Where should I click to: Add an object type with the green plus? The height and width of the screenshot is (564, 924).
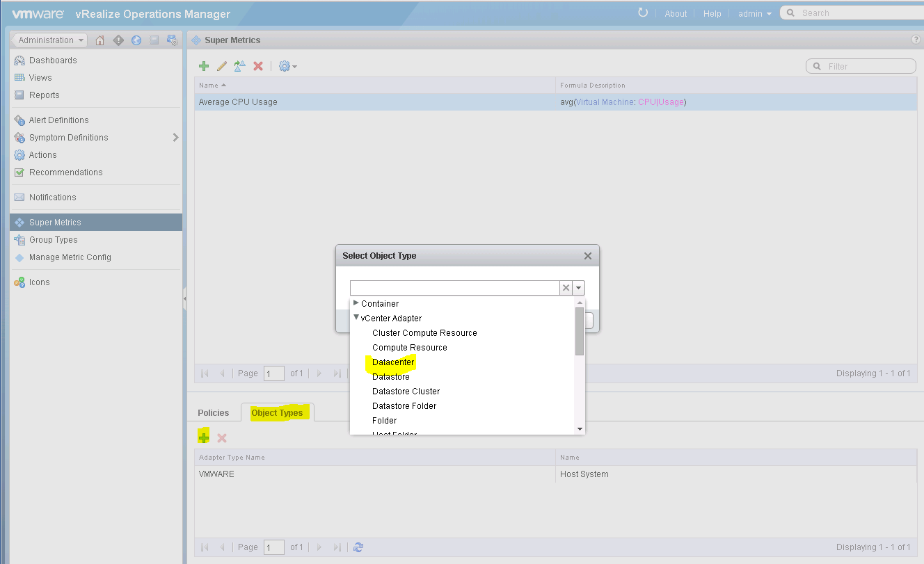pos(203,437)
